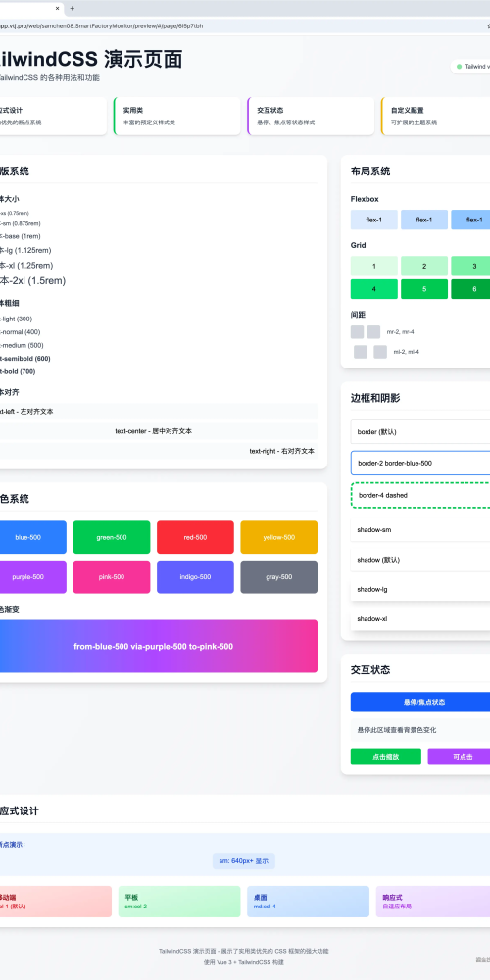This screenshot has height=980, width=490.
Task: Click Grid cell number 5
Action: coord(424,289)
